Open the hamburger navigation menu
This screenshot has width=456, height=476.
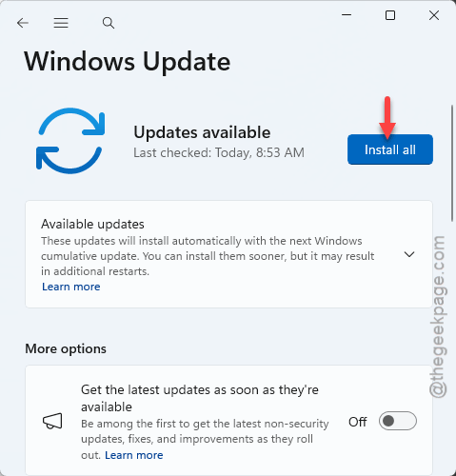[x=61, y=23]
